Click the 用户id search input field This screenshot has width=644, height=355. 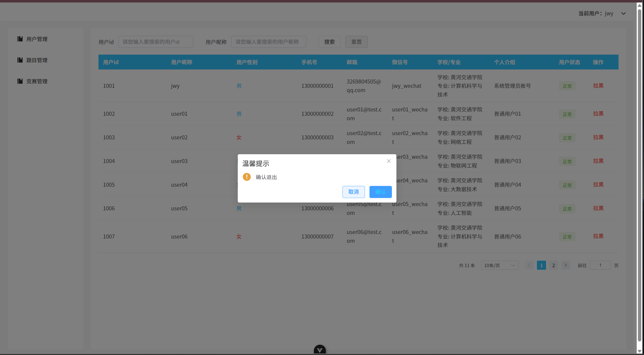coord(156,42)
